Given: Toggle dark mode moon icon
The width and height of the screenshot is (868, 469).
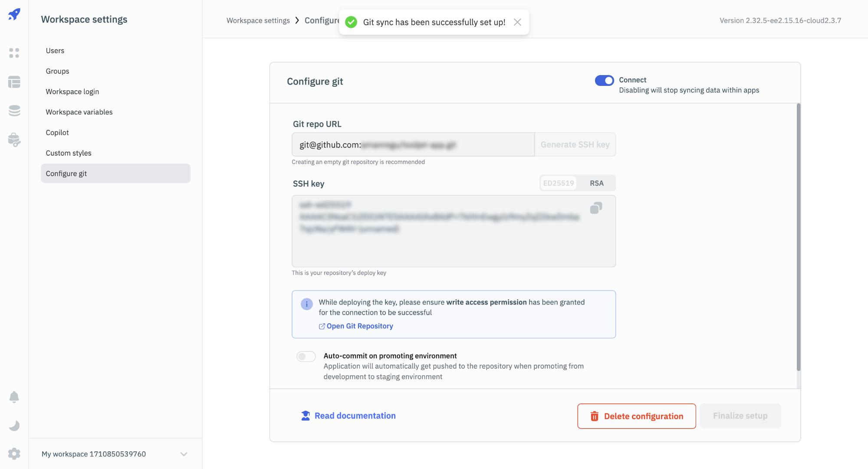Looking at the screenshot, I should 14,426.
